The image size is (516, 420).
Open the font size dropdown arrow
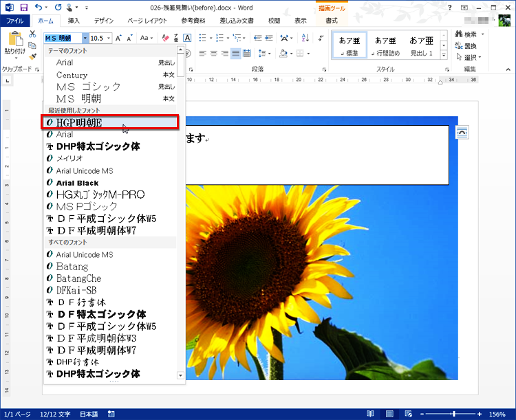(109, 38)
